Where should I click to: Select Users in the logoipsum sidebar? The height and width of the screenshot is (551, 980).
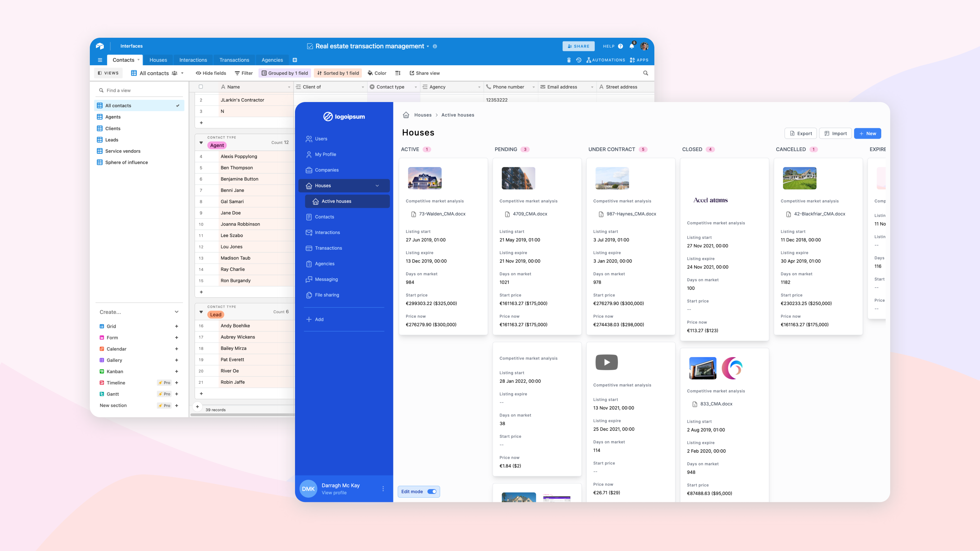coord(321,138)
